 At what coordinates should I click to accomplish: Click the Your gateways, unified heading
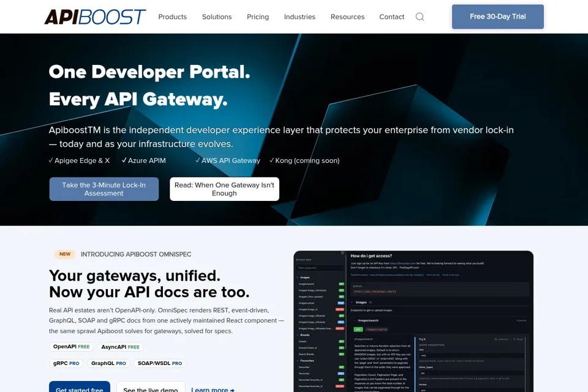tap(135, 276)
